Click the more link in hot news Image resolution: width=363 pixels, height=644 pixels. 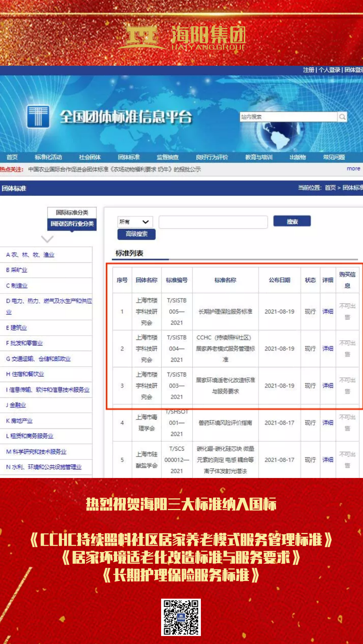pyautogui.click(x=353, y=168)
